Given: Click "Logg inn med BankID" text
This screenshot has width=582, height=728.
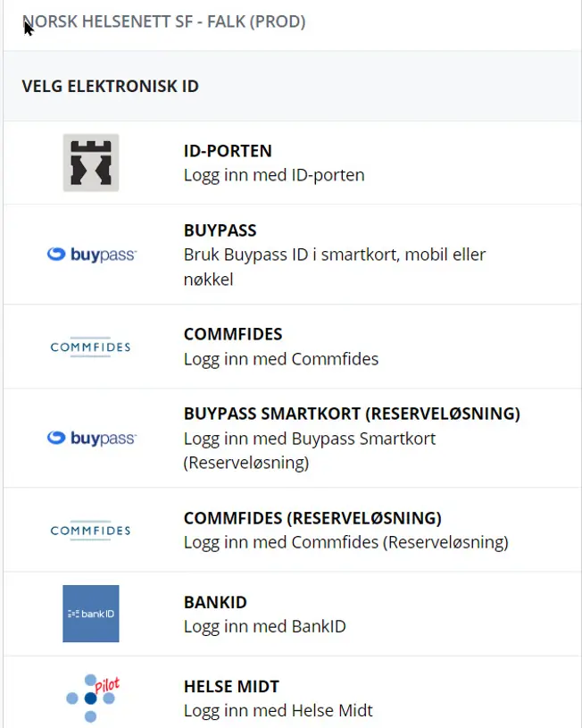Looking at the screenshot, I should coord(264,626).
